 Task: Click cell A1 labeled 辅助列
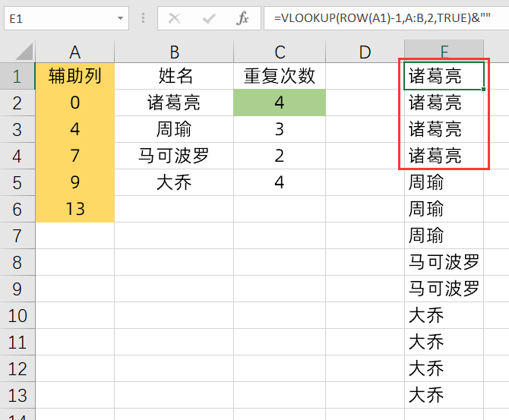click(x=75, y=76)
